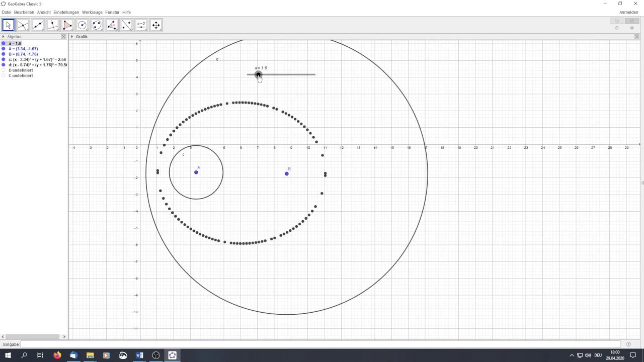Screen dimensions: 644x362
Task: Toggle visibility of point B
Action: click(4, 54)
